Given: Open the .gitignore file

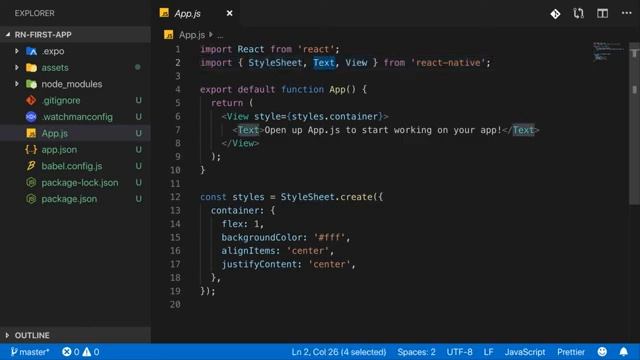Looking at the screenshot, I should (x=61, y=100).
